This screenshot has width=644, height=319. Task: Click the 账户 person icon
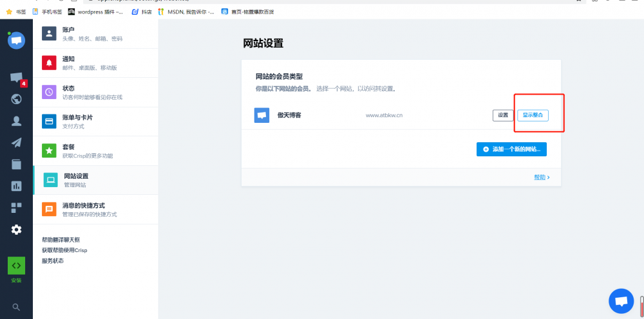49,33
